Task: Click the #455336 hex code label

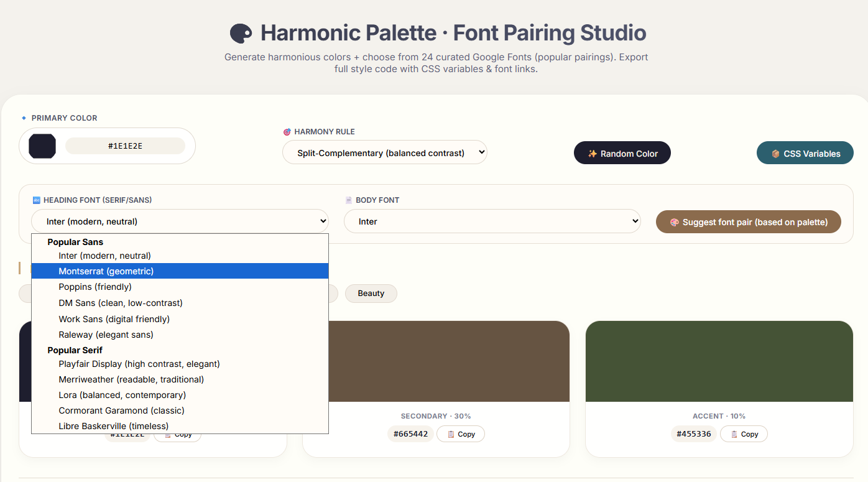Action: (x=694, y=434)
